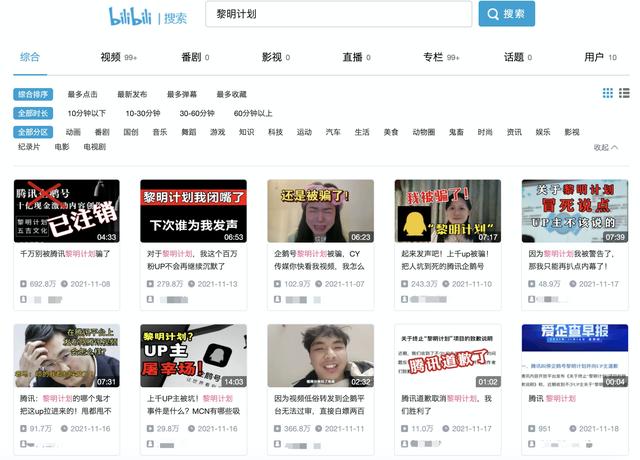Image resolution: width=640 pixels, height=460 pixels.
Task: Open the 用户 results tab
Action: pos(594,57)
